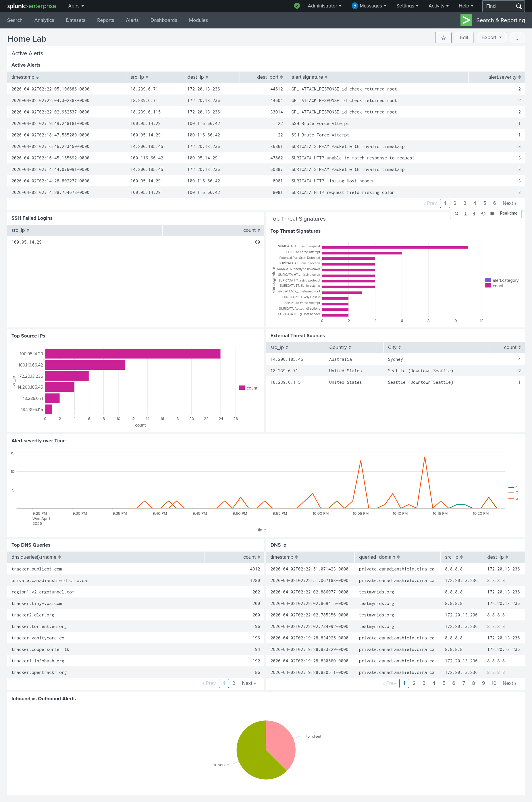Click the Edit dashboard button
The height and width of the screenshot is (802, 532).
tap(464, 38)
